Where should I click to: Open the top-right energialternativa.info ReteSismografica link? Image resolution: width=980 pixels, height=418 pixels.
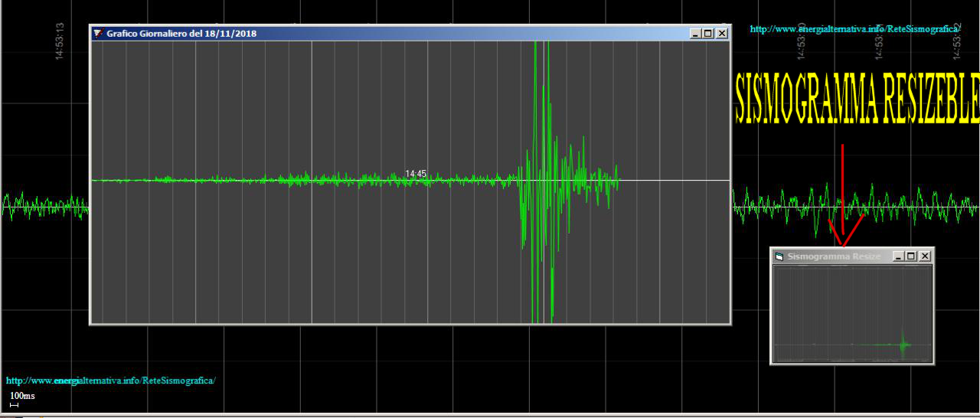tap(854, 29)
